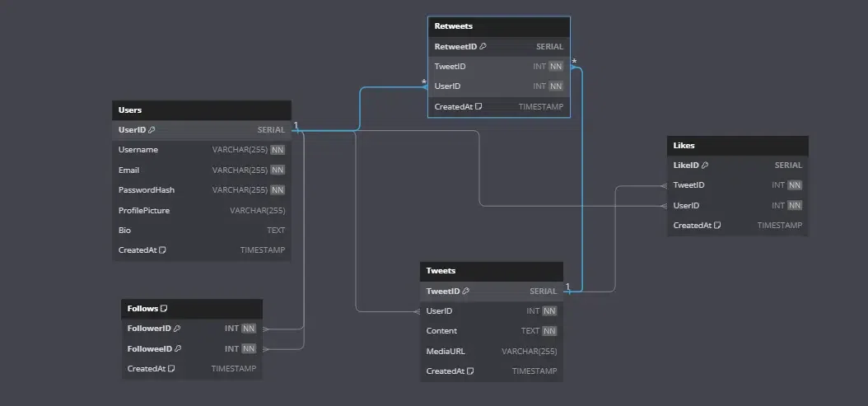Select the key icon beside FollowerID

(x=177, y=329)
